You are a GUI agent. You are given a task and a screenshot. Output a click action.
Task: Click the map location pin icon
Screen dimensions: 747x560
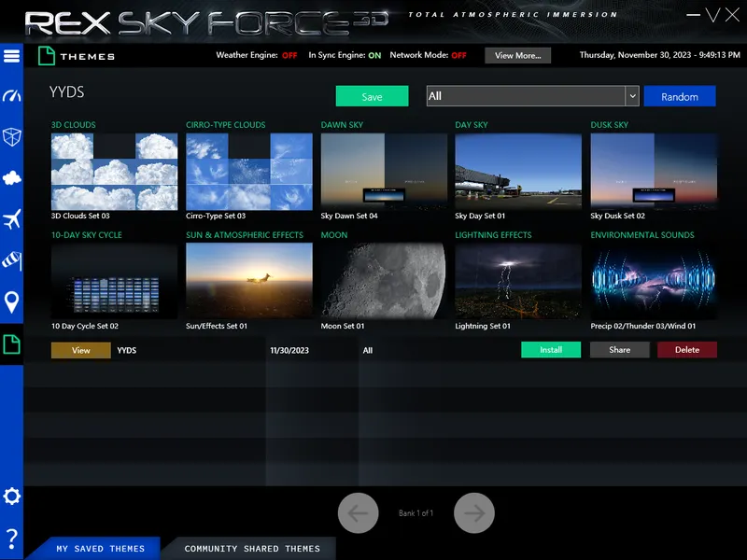point(11,302)
